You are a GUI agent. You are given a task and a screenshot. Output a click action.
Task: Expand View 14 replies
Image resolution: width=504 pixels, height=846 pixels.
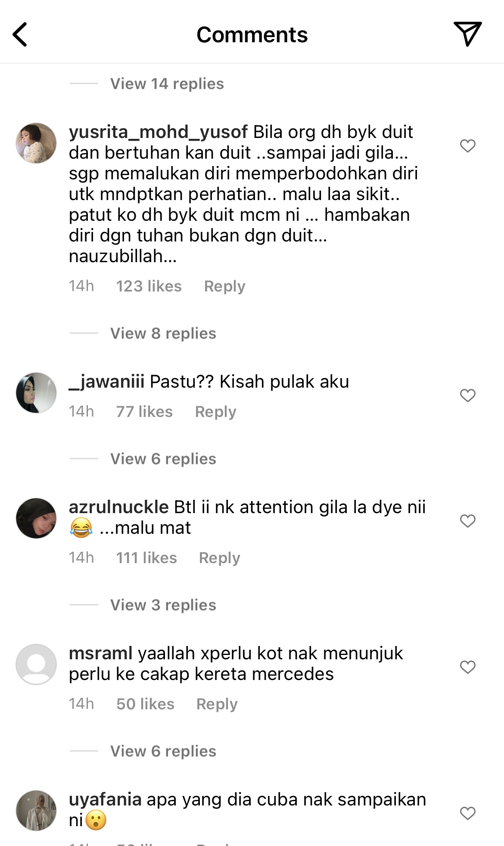(167, 84)
